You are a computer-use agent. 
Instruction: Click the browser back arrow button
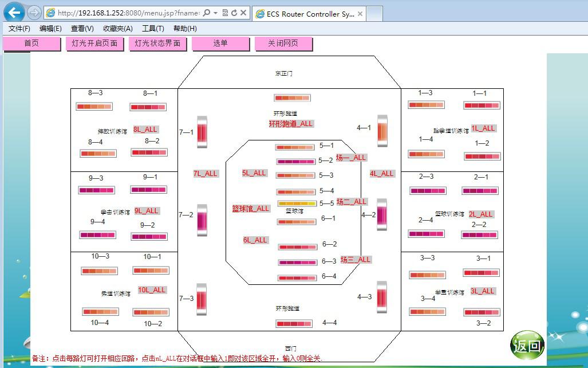14,13
